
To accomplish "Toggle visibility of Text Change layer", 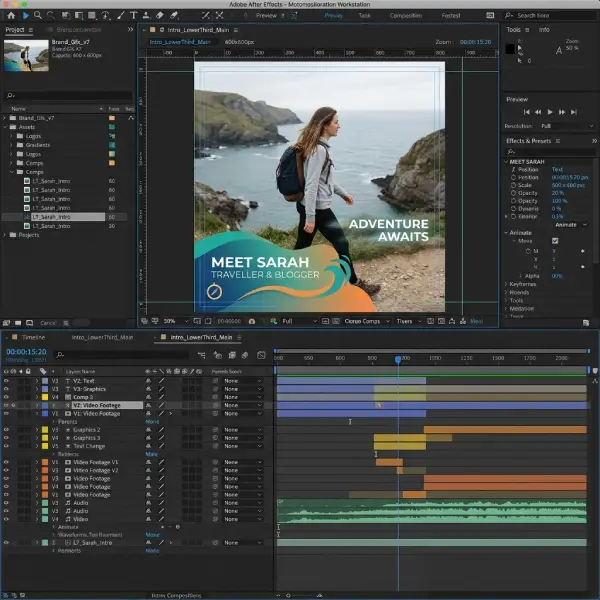I will point(6,446).
